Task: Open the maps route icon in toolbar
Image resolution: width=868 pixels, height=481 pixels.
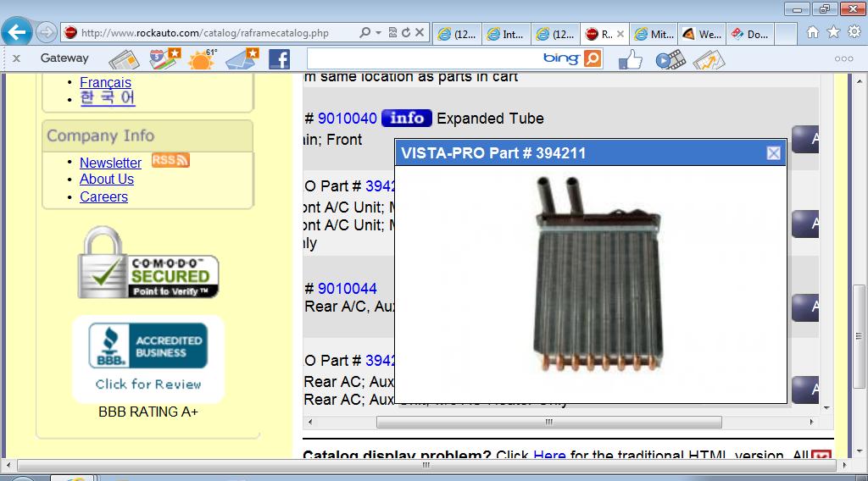Action: (164, 58)
